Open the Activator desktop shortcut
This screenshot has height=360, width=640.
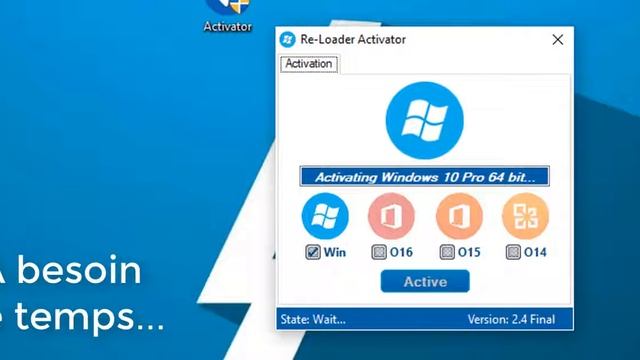coord(227,16)
